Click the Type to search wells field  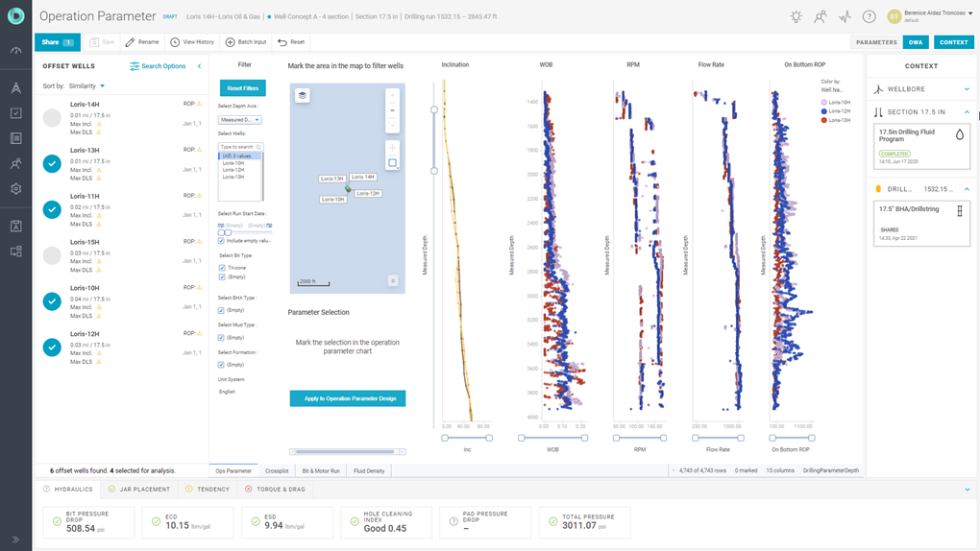pyautogui.click(x=240, y=147)
